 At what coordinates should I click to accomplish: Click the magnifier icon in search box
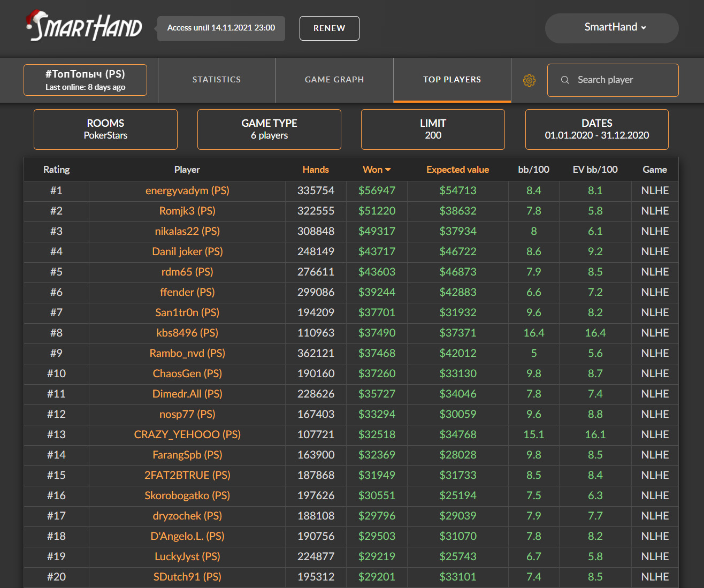(565, 80)
